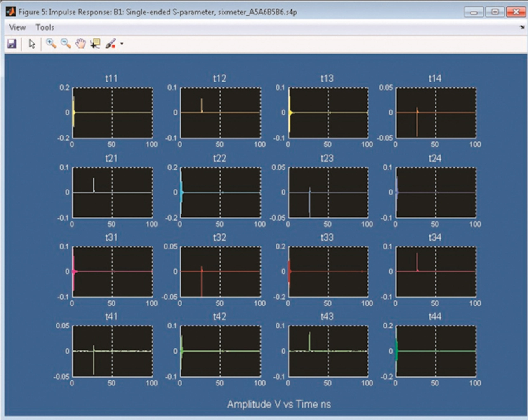528x420 pixels.
Task: Click the t33 subplot title text
Action: pyautogui.click(x=327, y=237)
